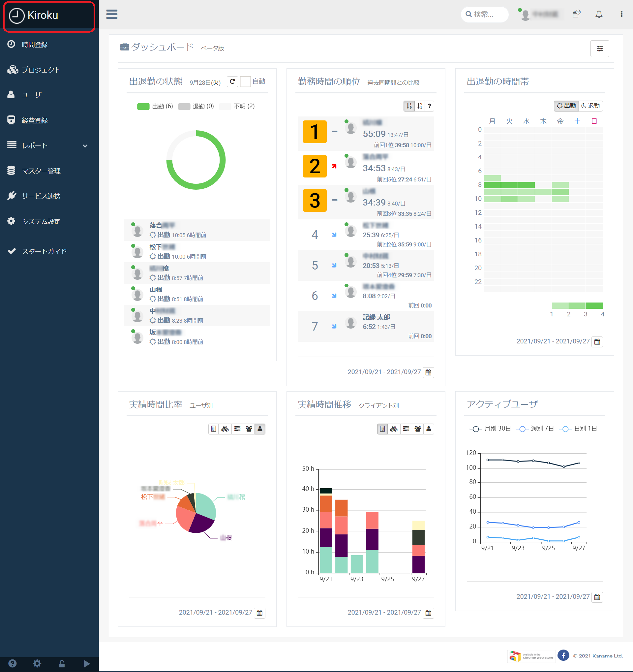Open the calendar for the work-time ranking
This screenshot has width=633, height=672.
pos(428,372)
